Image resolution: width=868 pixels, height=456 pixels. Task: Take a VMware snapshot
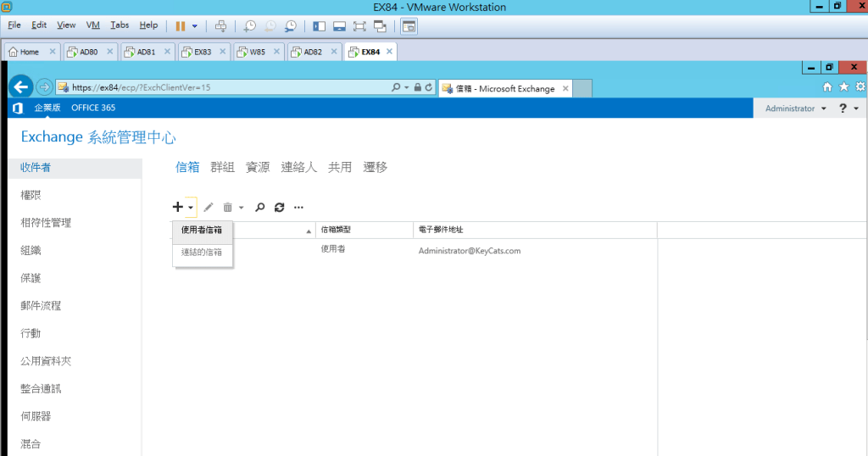249,26
